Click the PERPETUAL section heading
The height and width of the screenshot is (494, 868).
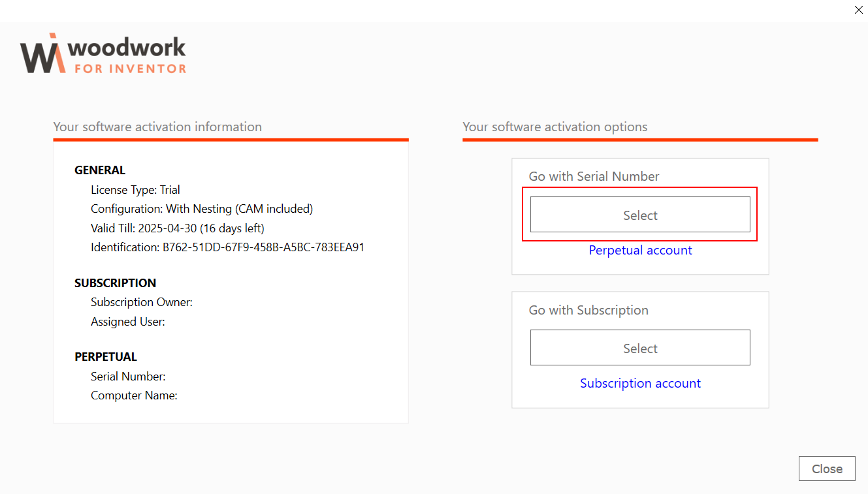(106, 357)
